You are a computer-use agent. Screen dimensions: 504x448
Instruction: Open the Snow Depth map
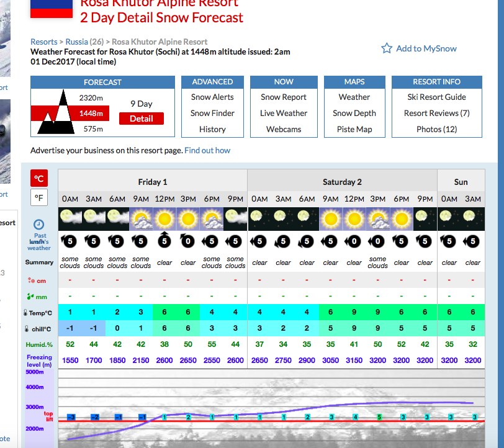coord(354,113)
